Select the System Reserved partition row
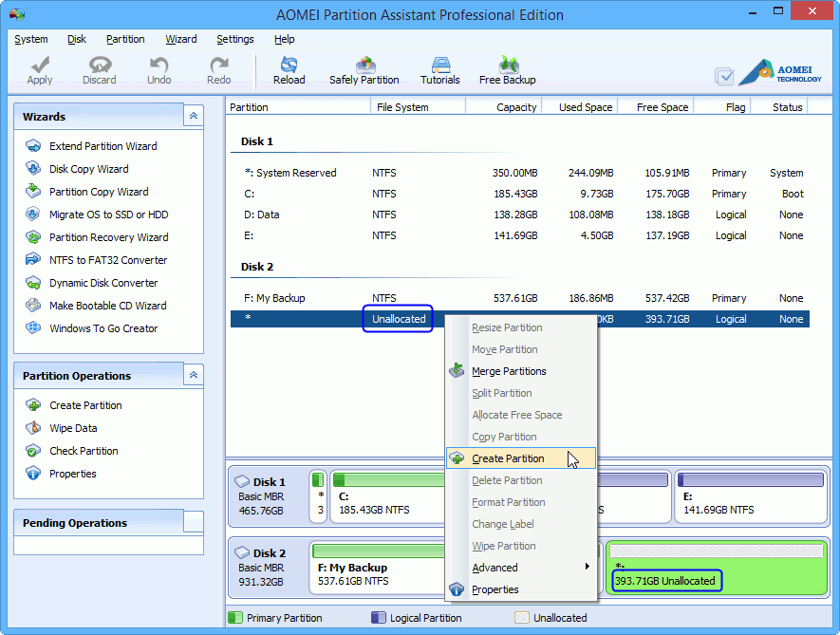This screenshot has width=840, height=635. point(519,173)
